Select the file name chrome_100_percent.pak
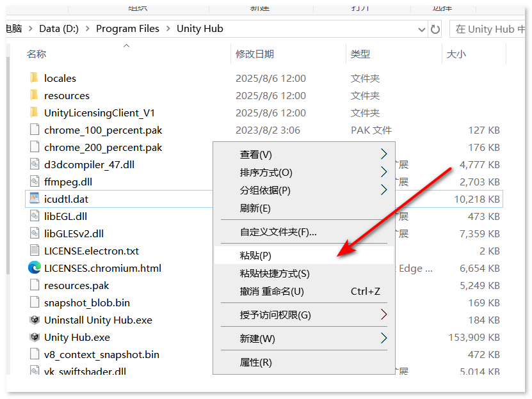Screen dimensions: 532x399 pos(103,130)
